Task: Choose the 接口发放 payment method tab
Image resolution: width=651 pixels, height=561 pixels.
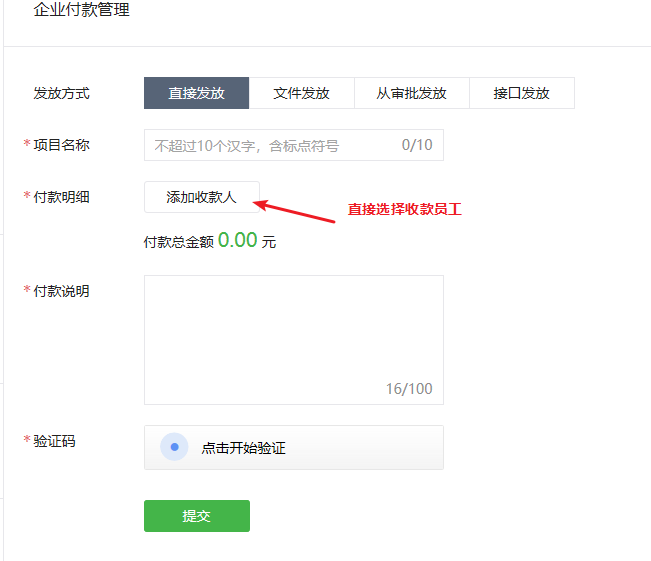Action: [521, 93]
